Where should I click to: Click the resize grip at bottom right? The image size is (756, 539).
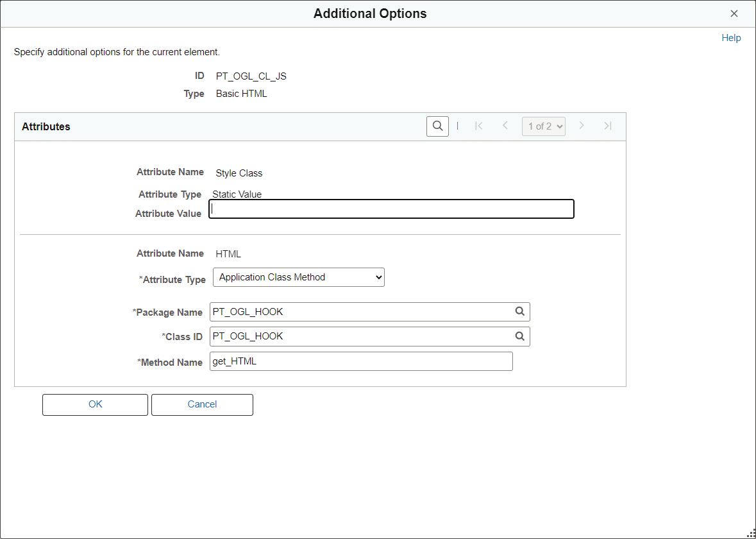coord(751,534)
